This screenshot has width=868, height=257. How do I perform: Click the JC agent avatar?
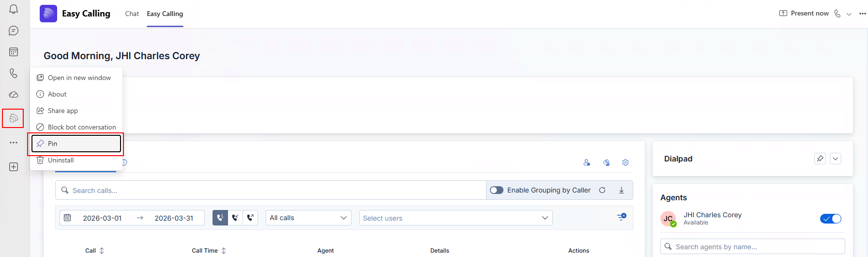(668, 219)
